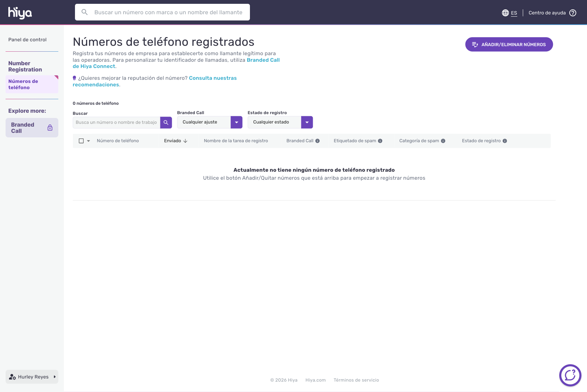Sort the table by the Enviado column

176,141
